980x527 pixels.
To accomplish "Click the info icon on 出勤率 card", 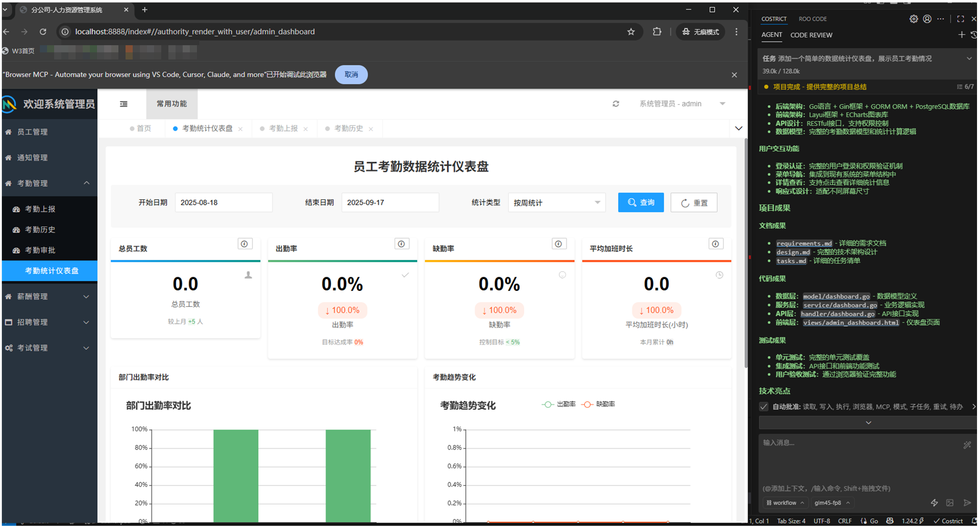I will point(402,244).
